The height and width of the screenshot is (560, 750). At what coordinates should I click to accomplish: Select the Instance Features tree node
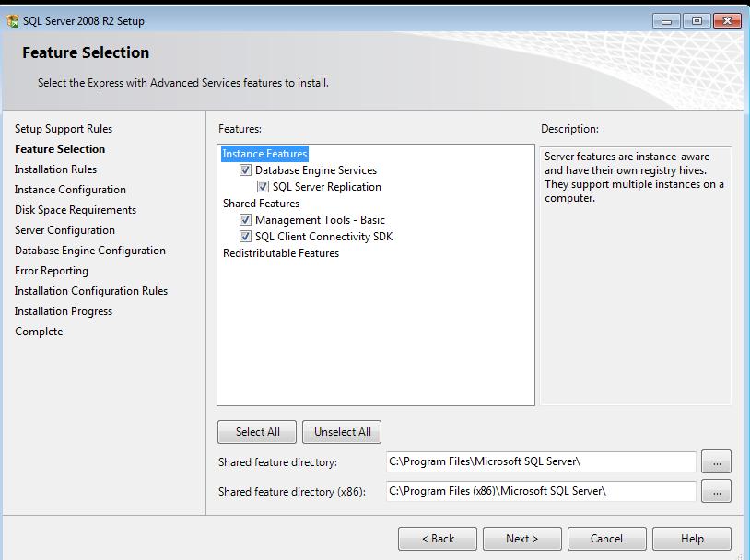tap(264, 154)
